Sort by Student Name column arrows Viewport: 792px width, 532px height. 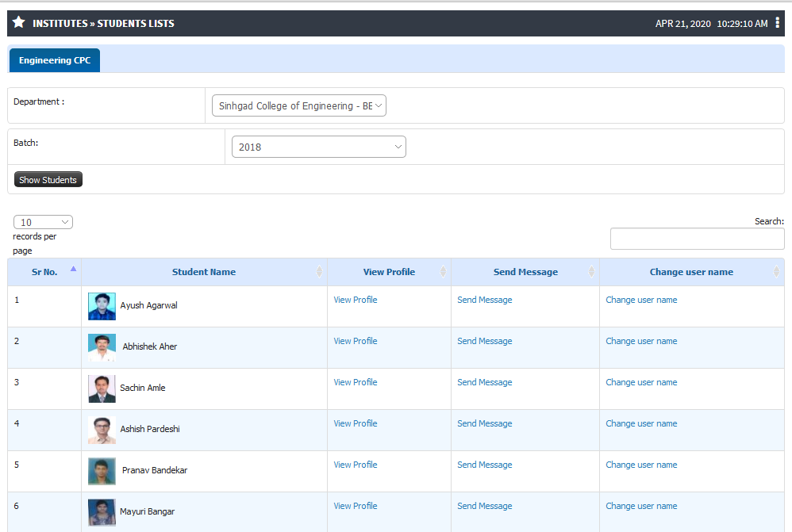[319, 272]
